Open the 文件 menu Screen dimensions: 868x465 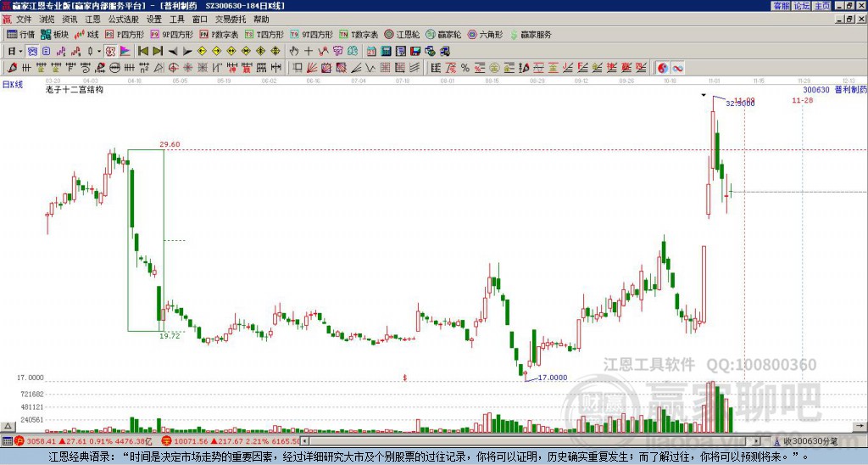click(24, 20)
